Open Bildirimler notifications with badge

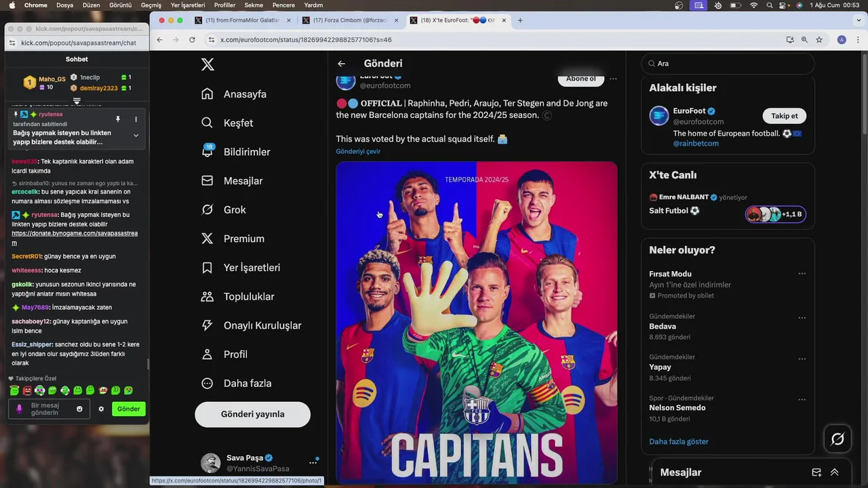click(x=236, y=152)
